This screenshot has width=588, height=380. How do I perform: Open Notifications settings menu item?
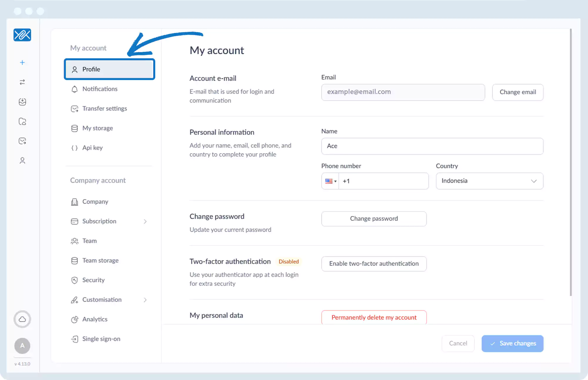[100, 89]
